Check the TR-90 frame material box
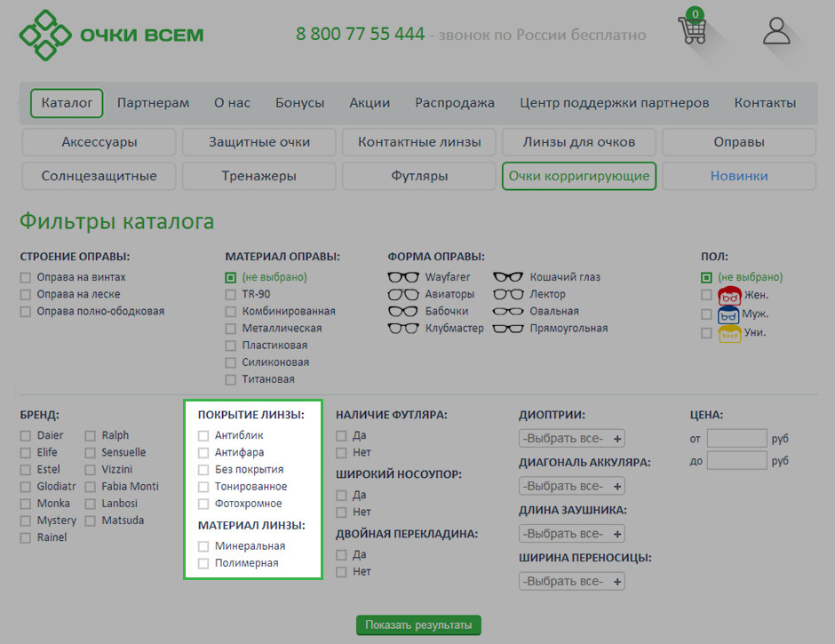The height and width of the screenshot is (644, 835). point(231,295)
